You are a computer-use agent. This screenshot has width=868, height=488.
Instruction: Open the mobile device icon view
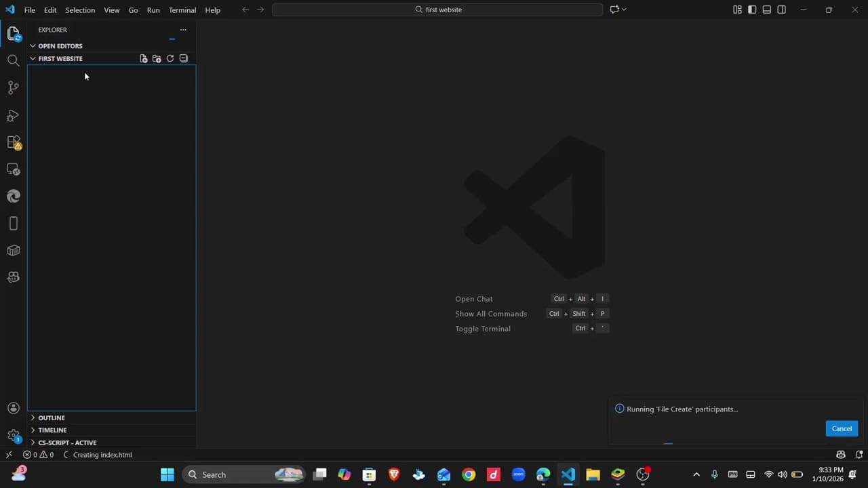point(14,224)
